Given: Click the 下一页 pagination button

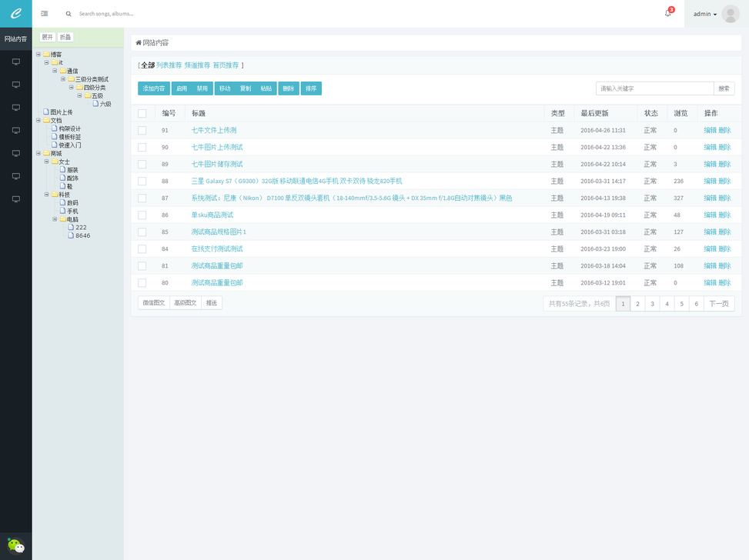Looking at the screenshot, I should 719,304.
